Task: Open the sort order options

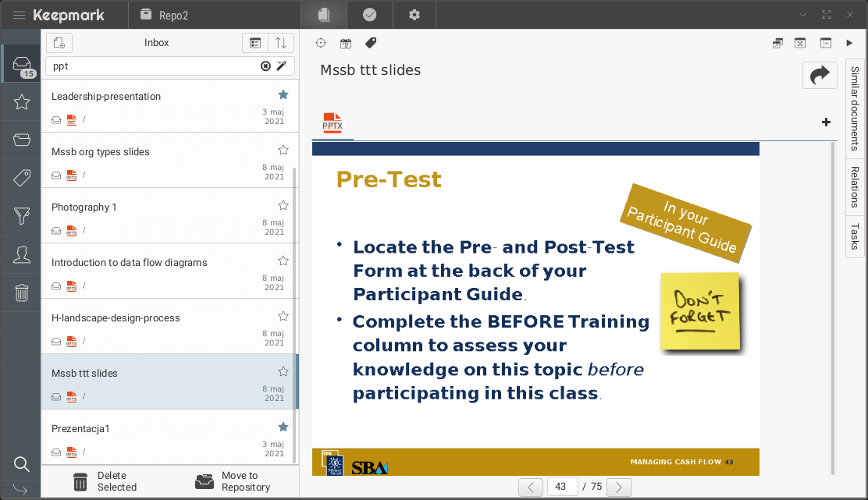Action: click(x=281, y=43)
